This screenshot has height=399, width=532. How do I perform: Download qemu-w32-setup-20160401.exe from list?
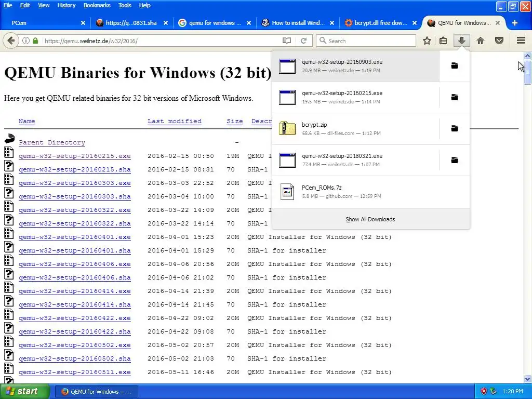point(75,237)
